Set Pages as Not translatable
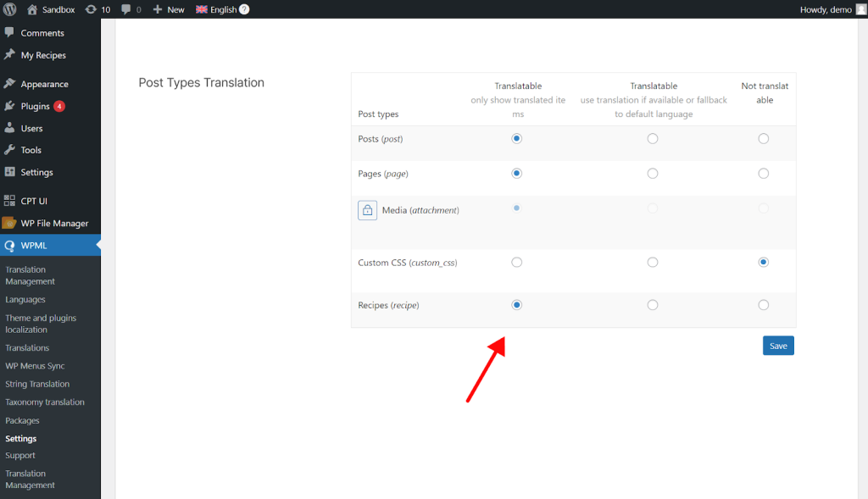The height and width of the screenshot is (499, 868). (x=764, y=173)
